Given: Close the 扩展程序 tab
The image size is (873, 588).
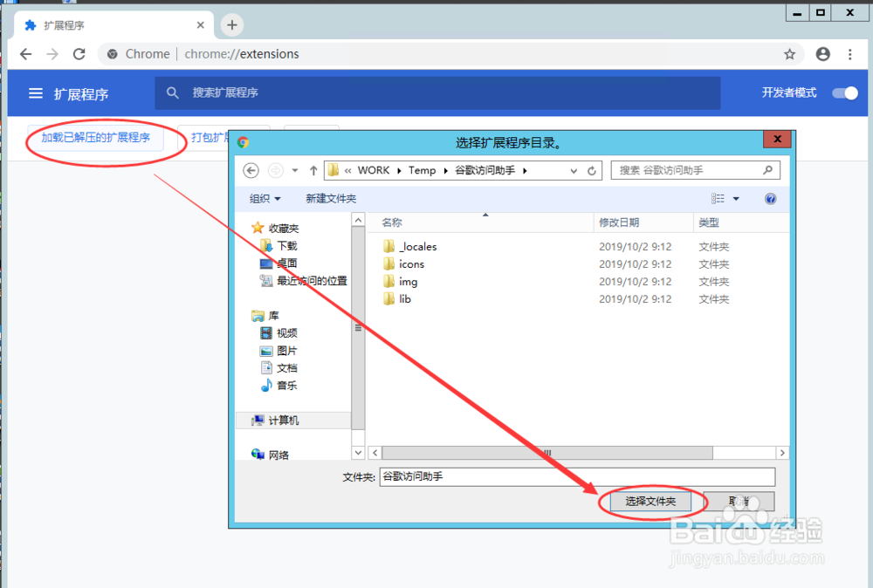Looking at the screenshot, I should pyautogui.click(x=201, y=25).
